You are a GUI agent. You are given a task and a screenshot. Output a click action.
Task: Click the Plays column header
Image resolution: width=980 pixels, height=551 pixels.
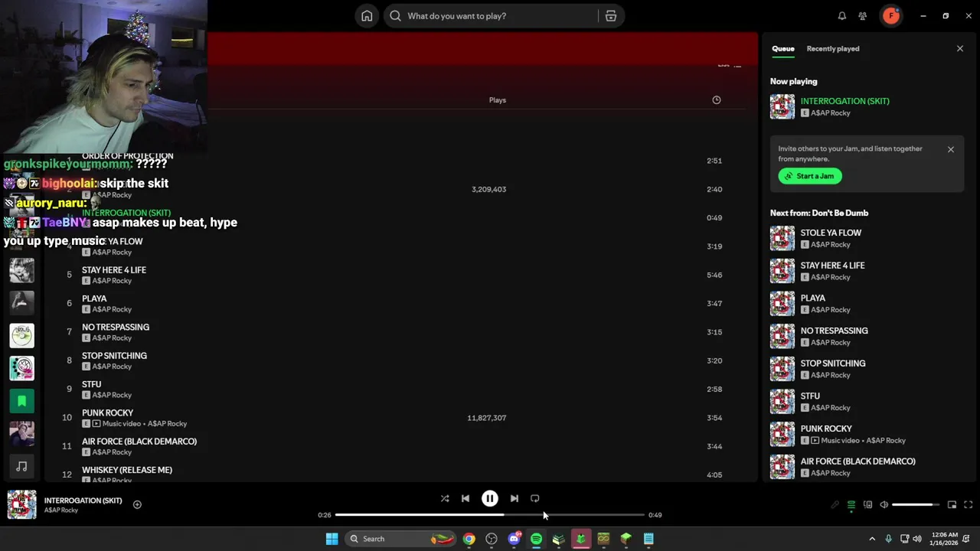[x=498, y=100]
